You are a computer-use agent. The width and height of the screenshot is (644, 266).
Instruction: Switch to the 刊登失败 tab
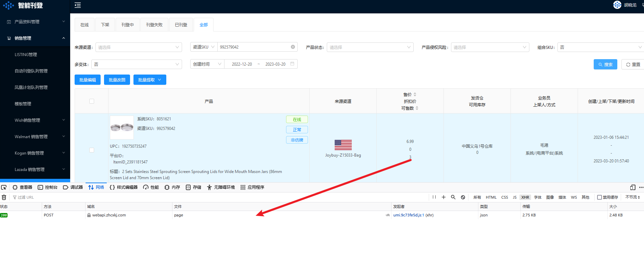[x=154, y=25]
